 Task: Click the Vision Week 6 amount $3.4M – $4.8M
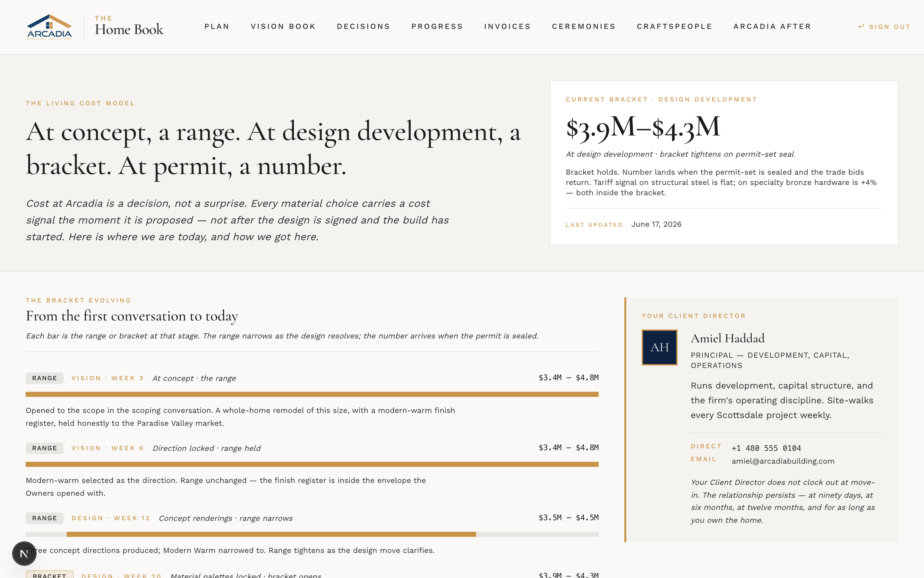tap(568, 448)
